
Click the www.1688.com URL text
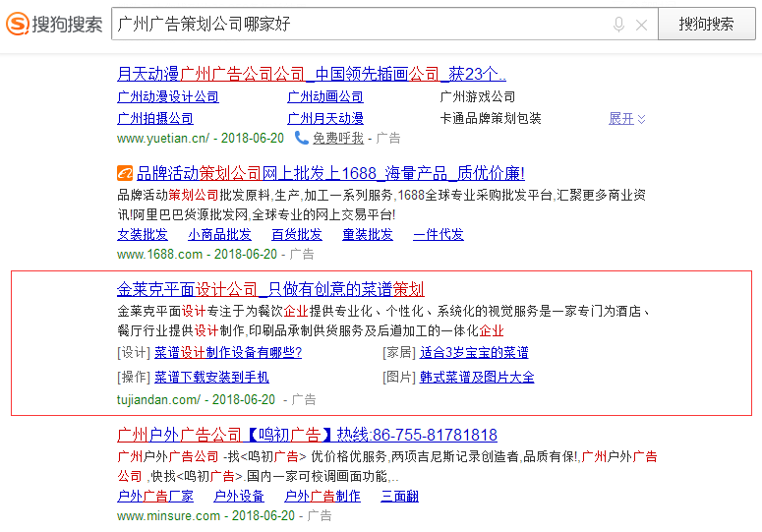click(160, 254)
